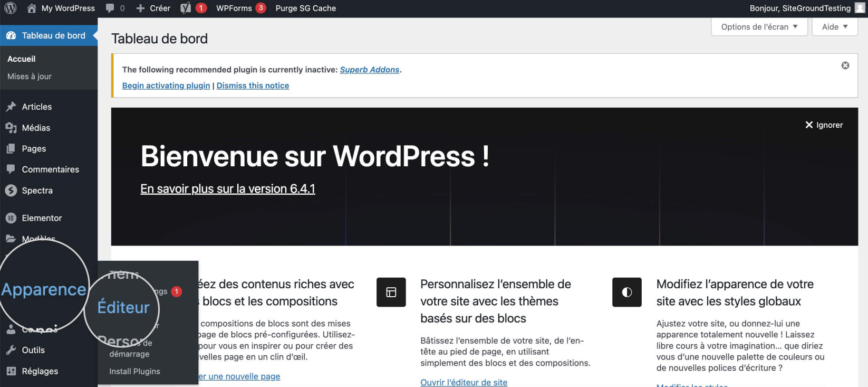Click Ignorer to close welcome panel

pyautogui.click(x=824, y=125)
